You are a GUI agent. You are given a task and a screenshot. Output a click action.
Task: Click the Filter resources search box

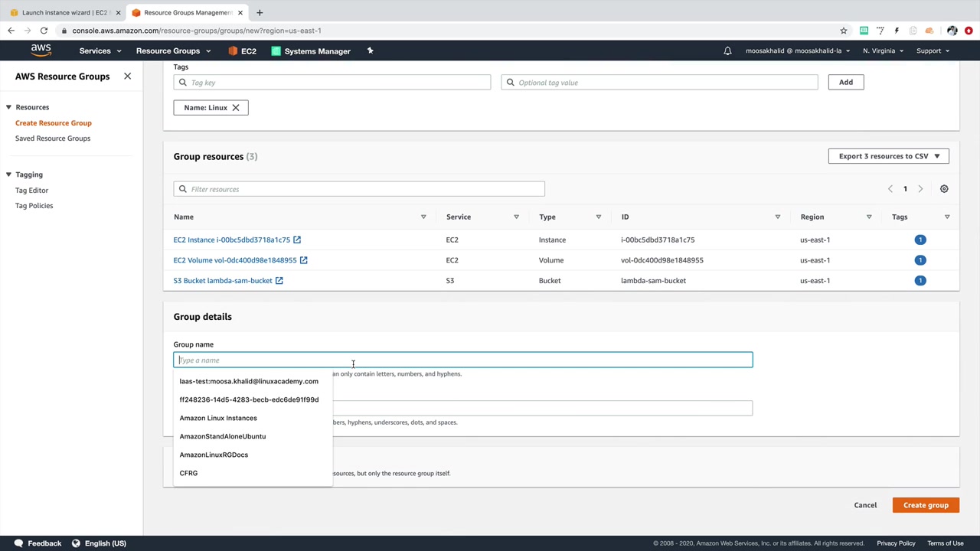click(359, 189)
